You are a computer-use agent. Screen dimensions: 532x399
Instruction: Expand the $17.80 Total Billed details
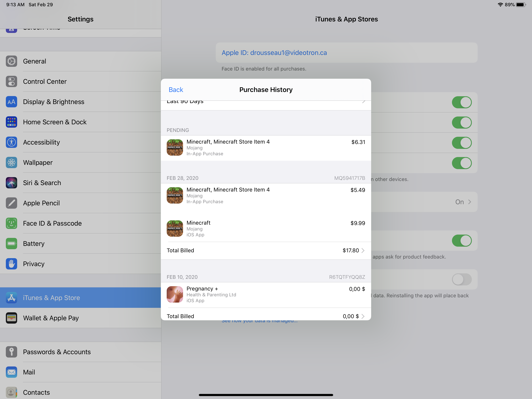(363, 251)
